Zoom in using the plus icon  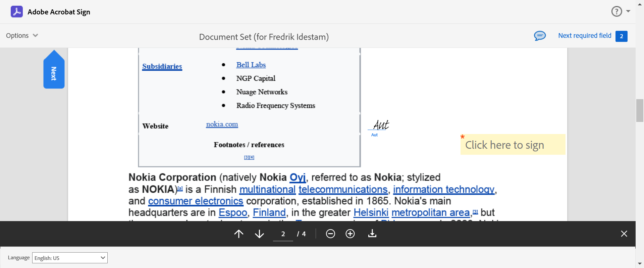click(350, 234)
